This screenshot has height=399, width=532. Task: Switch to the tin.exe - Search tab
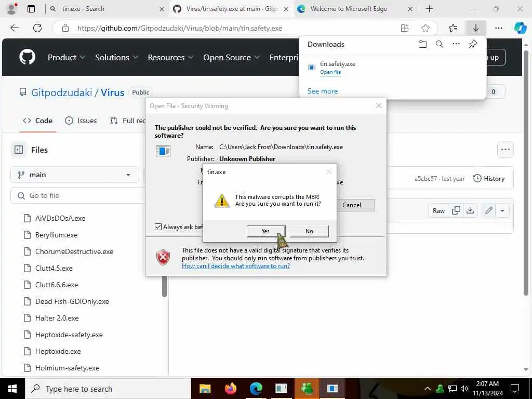pos(107,9)
